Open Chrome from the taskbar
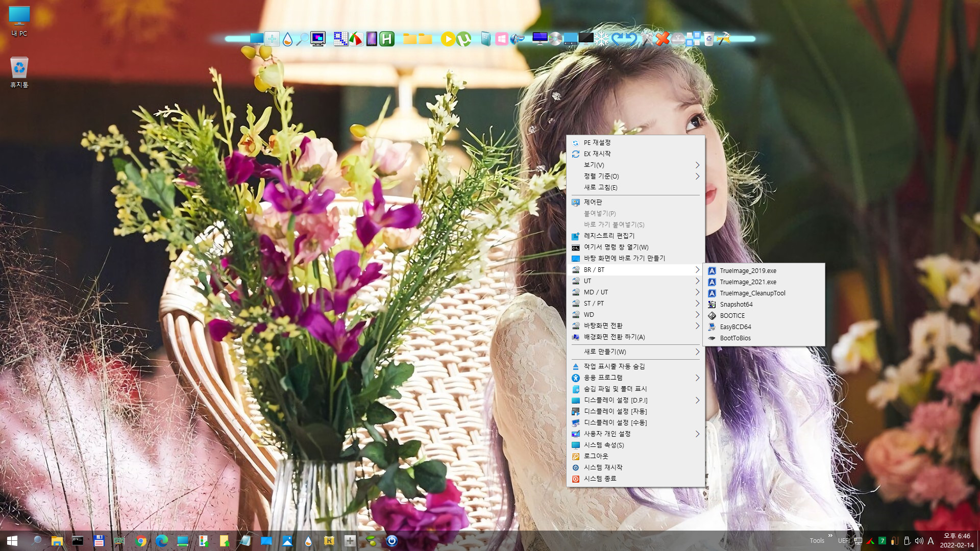 141,541
